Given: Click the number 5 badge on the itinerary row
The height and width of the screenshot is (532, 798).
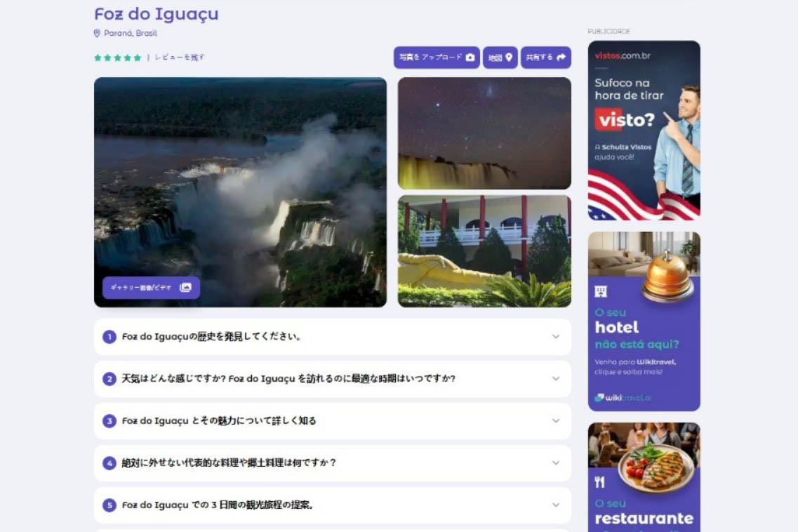Looking at the screenshot, I should click(x=109, y=505).
